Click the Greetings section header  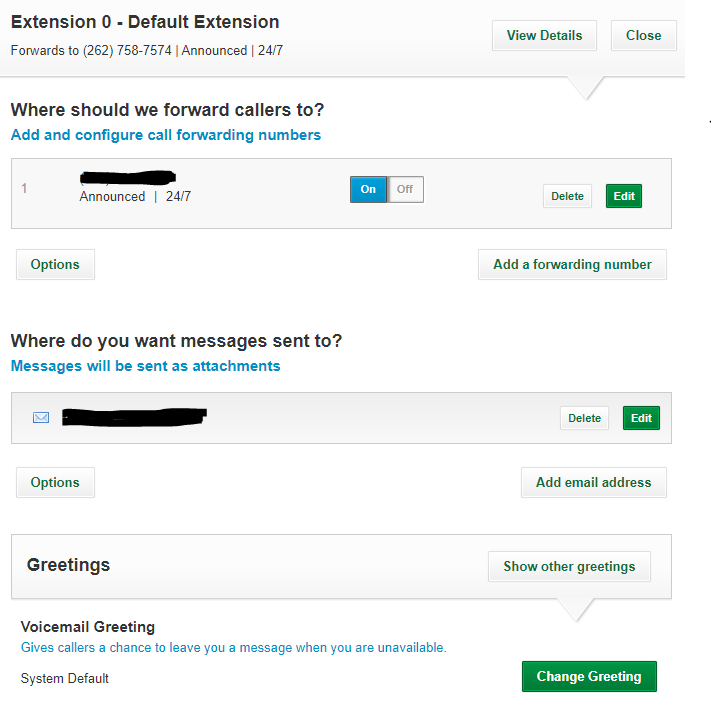point(68,565)
